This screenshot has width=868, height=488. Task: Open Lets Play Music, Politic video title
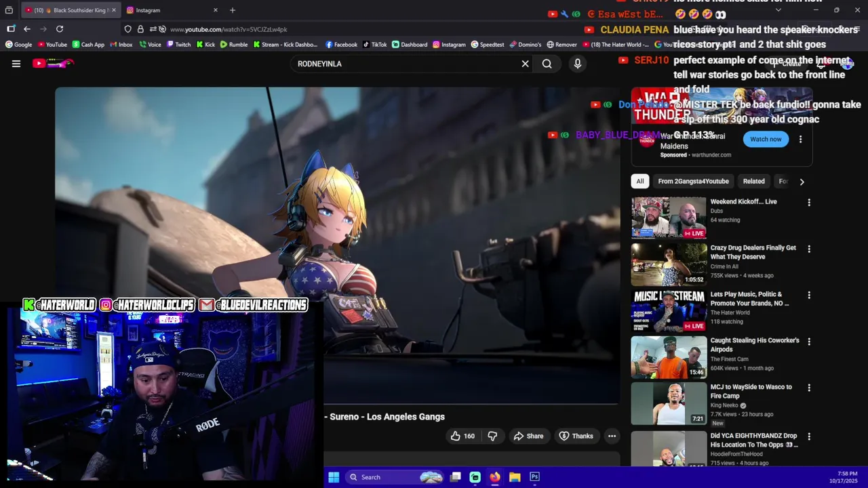tap(749, 299)
